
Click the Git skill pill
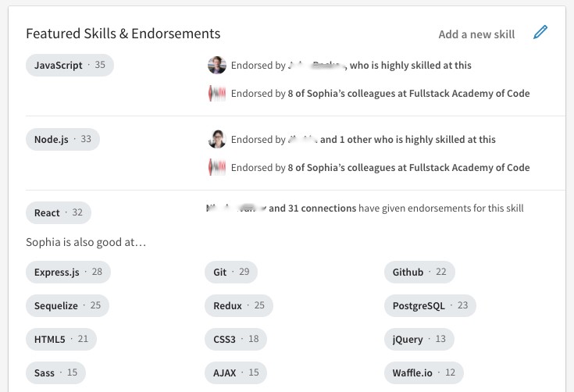[x=231, y=273]
